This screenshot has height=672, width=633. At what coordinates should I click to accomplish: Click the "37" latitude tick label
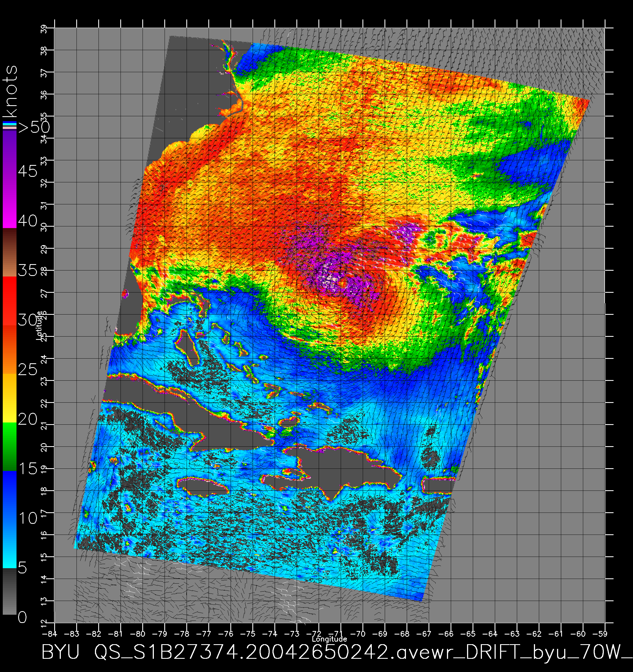pyautogui.click(x=43, y=73)
